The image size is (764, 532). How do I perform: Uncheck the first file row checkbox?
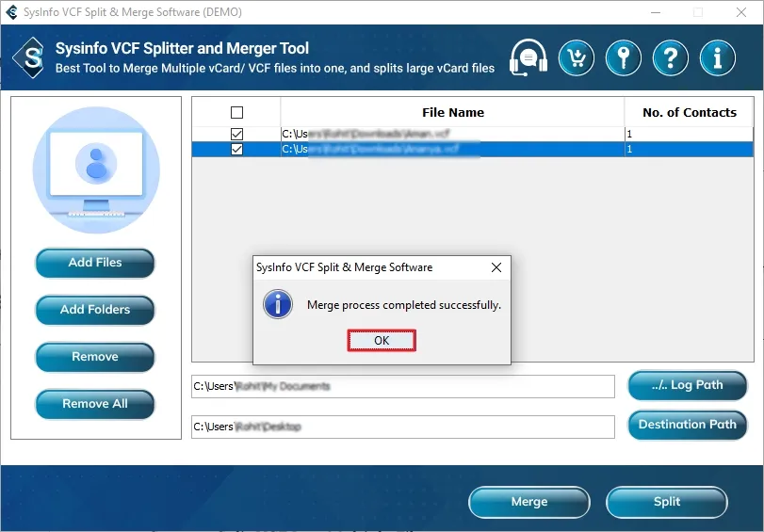(x=236, y=134)
